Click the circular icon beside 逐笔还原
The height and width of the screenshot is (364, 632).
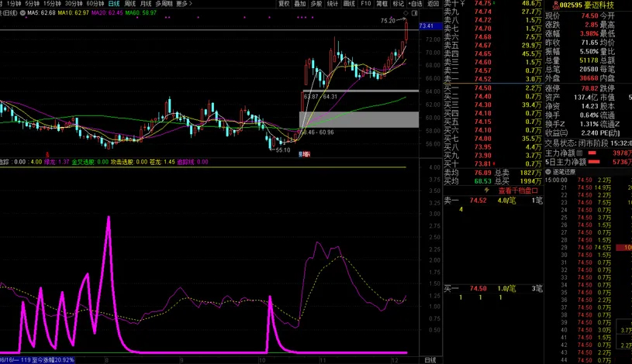pyautogui.click(x=547, y=171)
